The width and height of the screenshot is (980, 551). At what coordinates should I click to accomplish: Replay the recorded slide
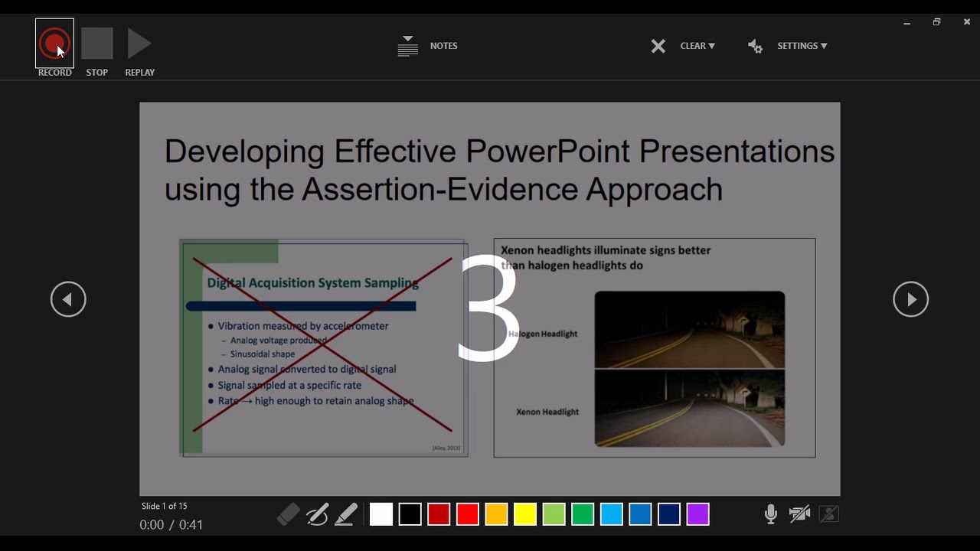point(139,44)
